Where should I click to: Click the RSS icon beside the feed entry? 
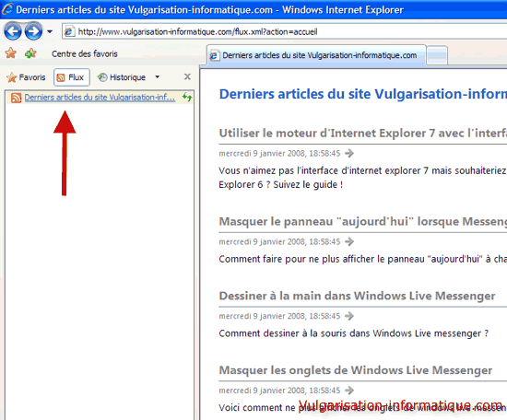pyautogui.click(x=16, y=98)
